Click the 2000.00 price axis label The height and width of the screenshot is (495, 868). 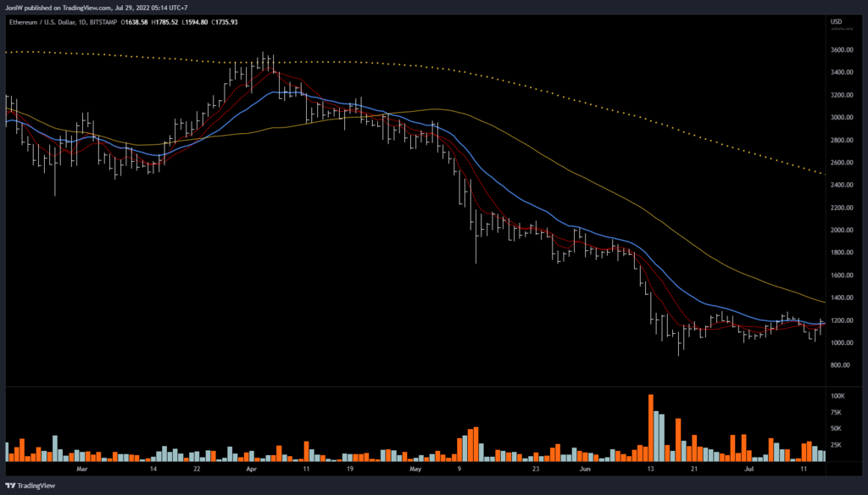(x=841, y=231)
